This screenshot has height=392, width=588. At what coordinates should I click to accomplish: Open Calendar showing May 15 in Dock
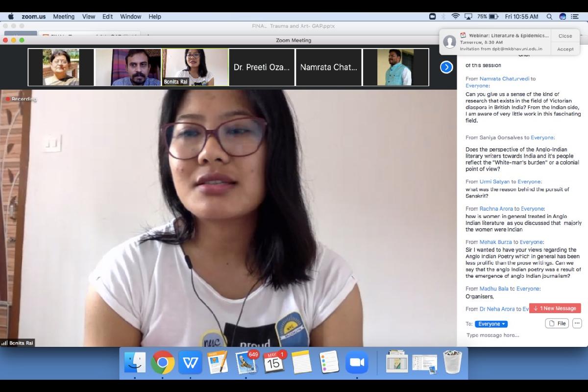pyautogui.click(x=274, y=363)
